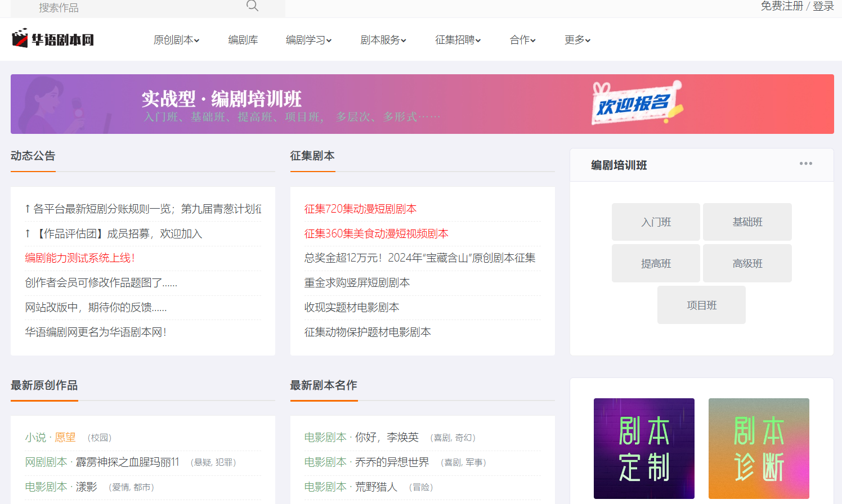Click the 华语剧本网 site logo
This screenshot has height=504, width=842.
[53, 39]
